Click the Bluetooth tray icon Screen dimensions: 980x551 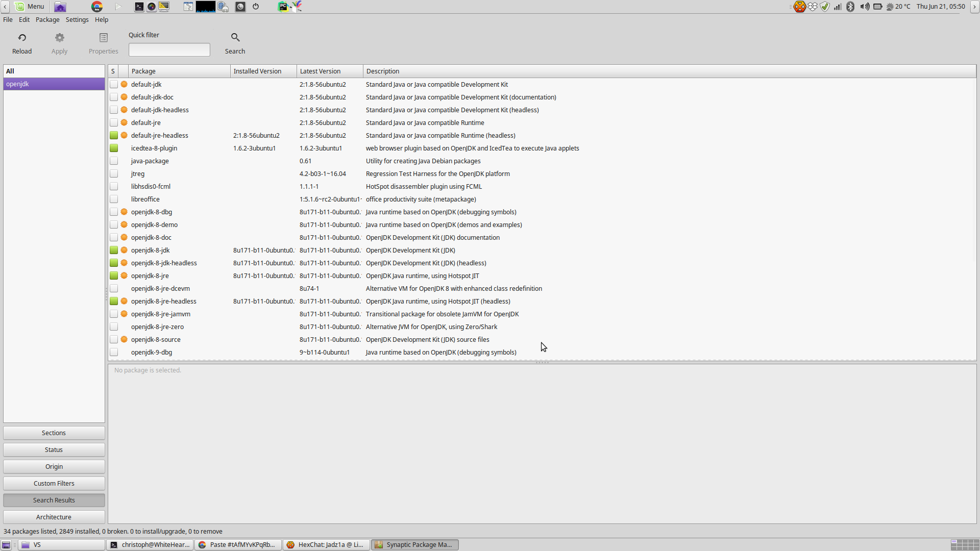pos(850,7)
